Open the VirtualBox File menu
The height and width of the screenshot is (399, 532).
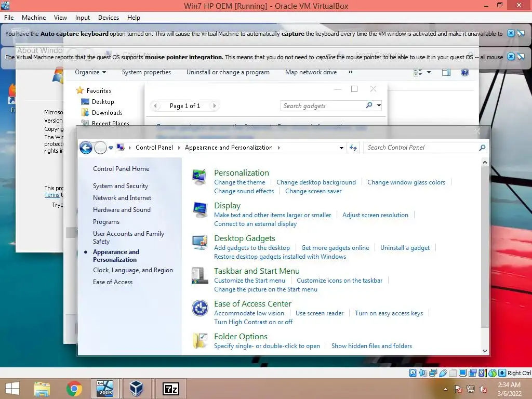[9, 18]
